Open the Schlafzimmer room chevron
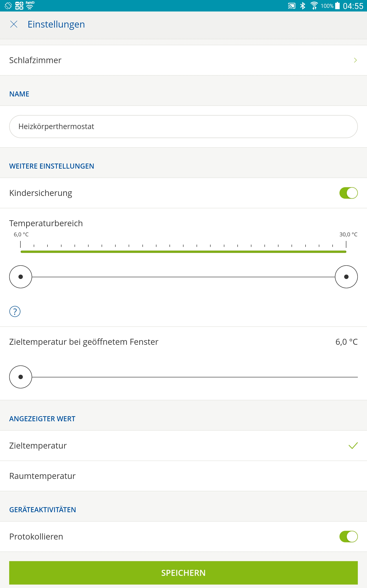367x588 pixels. click(x=355, y=60)
